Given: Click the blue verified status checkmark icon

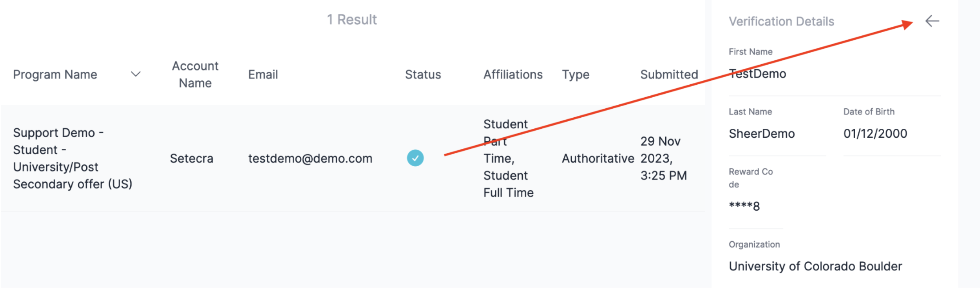Looking at the screenshot, I should pyautogui.click(x=415, y=158).
